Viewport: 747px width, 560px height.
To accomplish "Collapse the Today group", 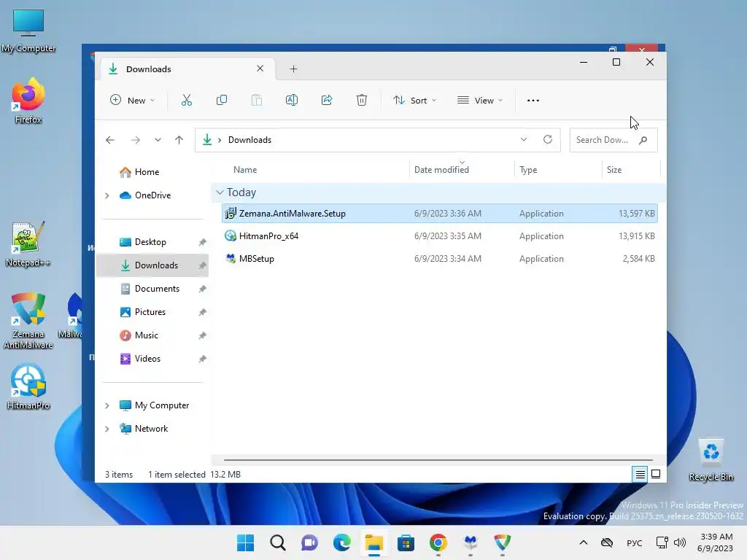I will click(220, 192).
